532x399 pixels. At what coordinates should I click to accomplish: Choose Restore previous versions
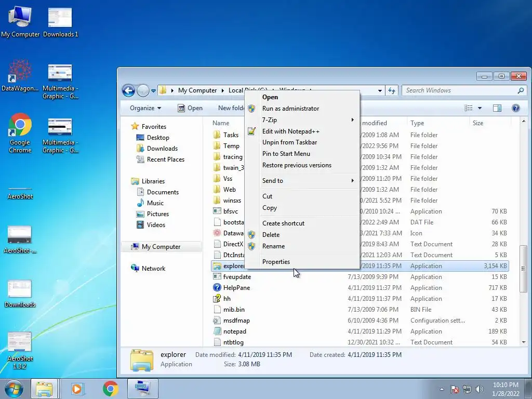(302, 165)
